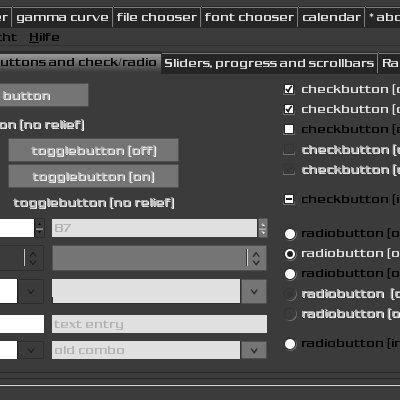Click the white field left of text entry
The image size is (400, 400).
click(x=22, y=324)
